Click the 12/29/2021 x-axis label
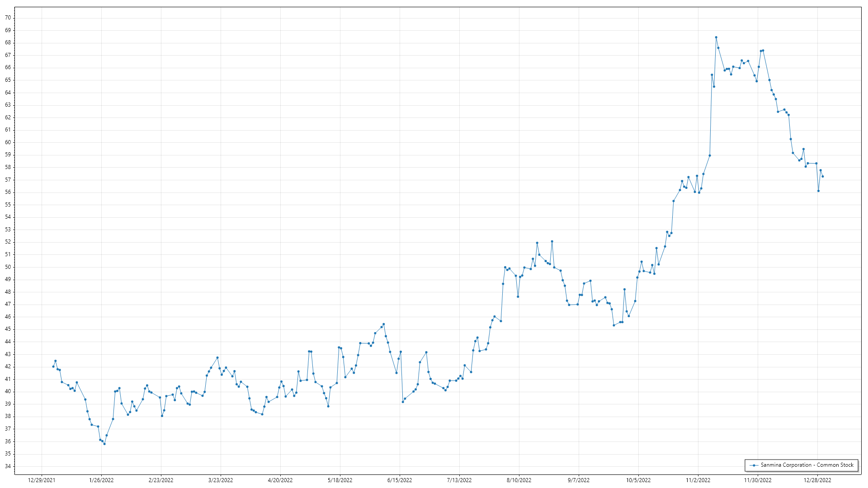Screen dimensions: 868x488 coord(42,480)
